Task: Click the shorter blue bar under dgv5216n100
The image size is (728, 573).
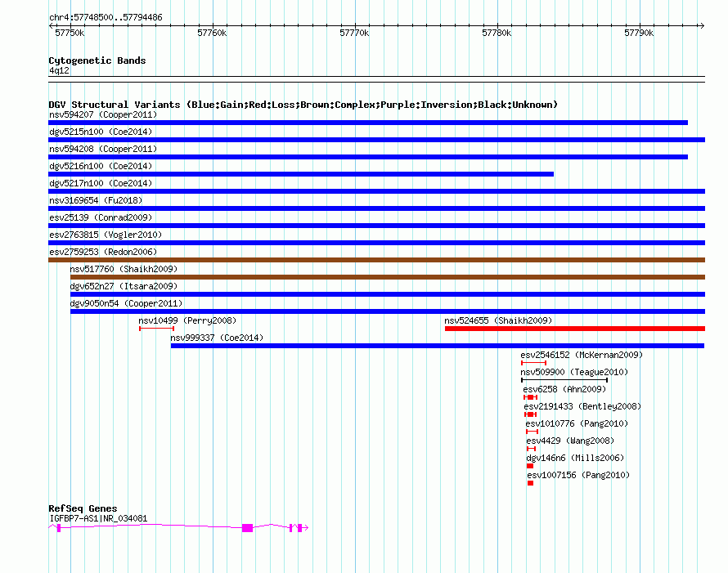Action: pos(301,174)
